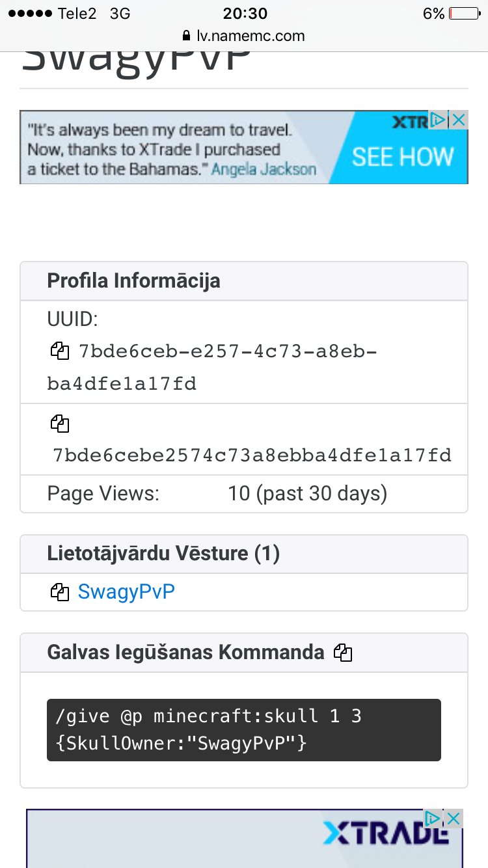
Task: Tap the battery icon in status bar
Action: pyautogui.click(x=463, y=13)
